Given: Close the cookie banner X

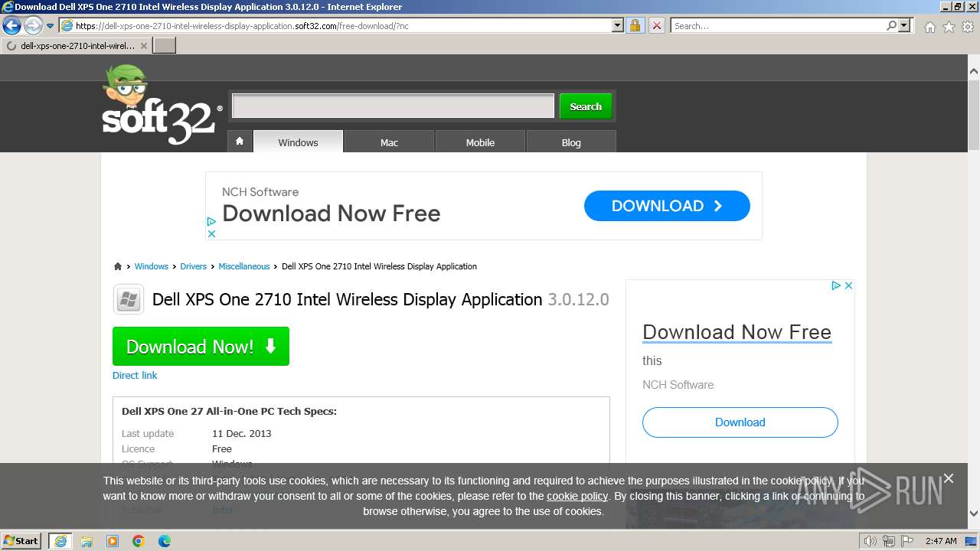Looking at the screenshot, I should 949,478.
